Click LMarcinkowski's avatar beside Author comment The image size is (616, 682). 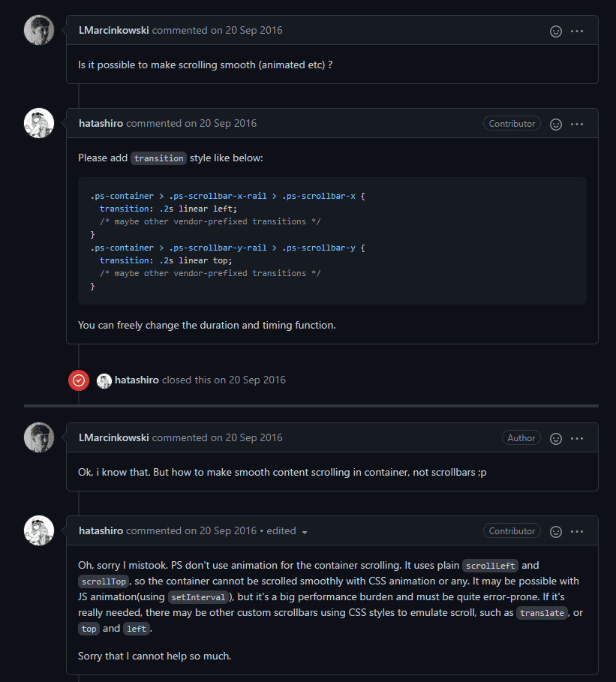[x=39, y=437]
